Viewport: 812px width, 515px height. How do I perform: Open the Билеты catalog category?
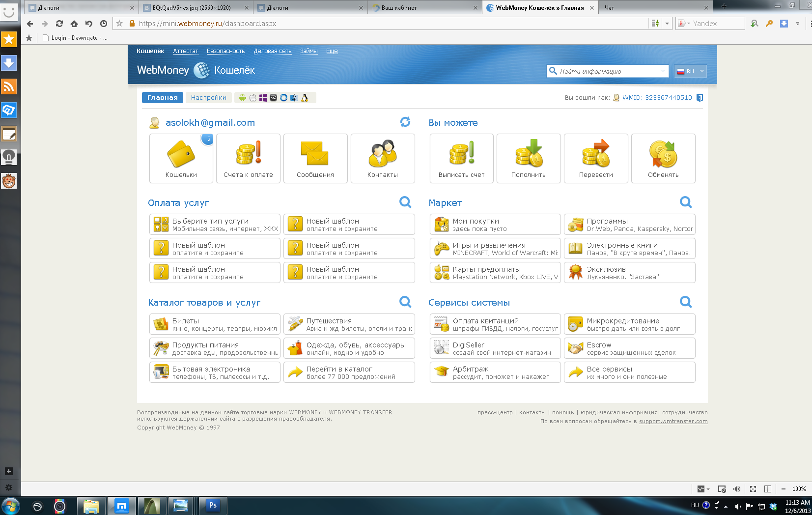coord(215,324)
